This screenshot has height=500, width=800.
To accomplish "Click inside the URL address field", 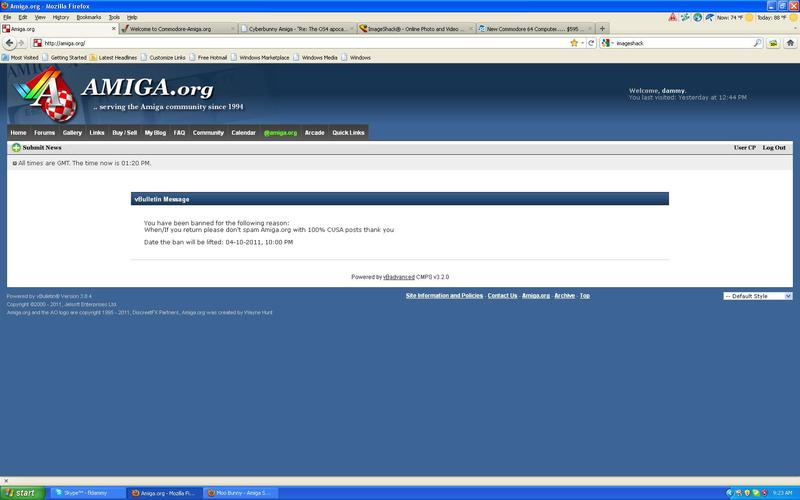I will (306, 43).
